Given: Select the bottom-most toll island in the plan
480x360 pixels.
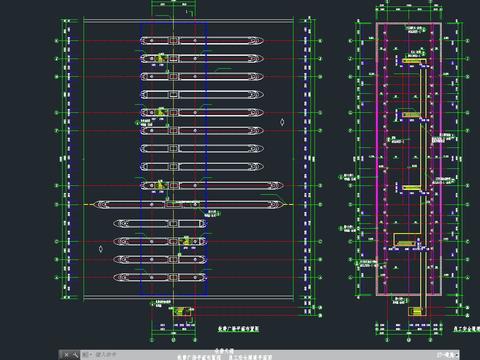Looking at the screenshot, I should point(160,277).
